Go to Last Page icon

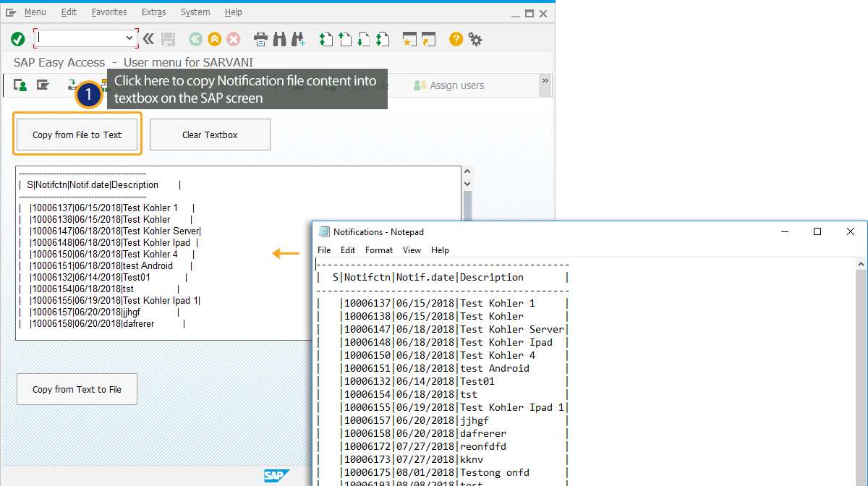tap(383, 39)
